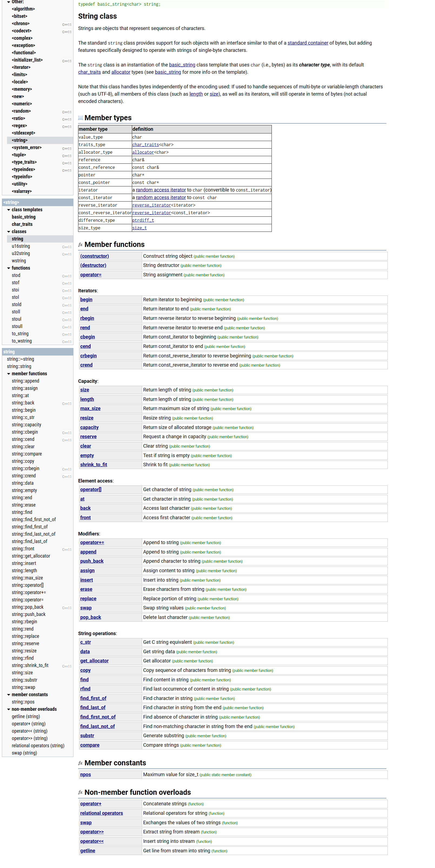The width and height of the screenshot is (435, 868).
Task: Collapse the member constants group arrow
Action: (8, 695)
